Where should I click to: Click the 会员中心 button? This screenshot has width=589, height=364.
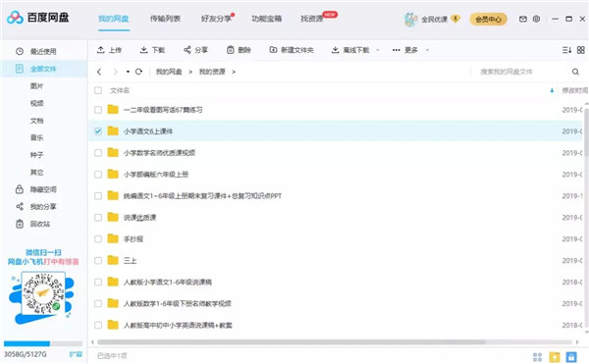point(488,20)
